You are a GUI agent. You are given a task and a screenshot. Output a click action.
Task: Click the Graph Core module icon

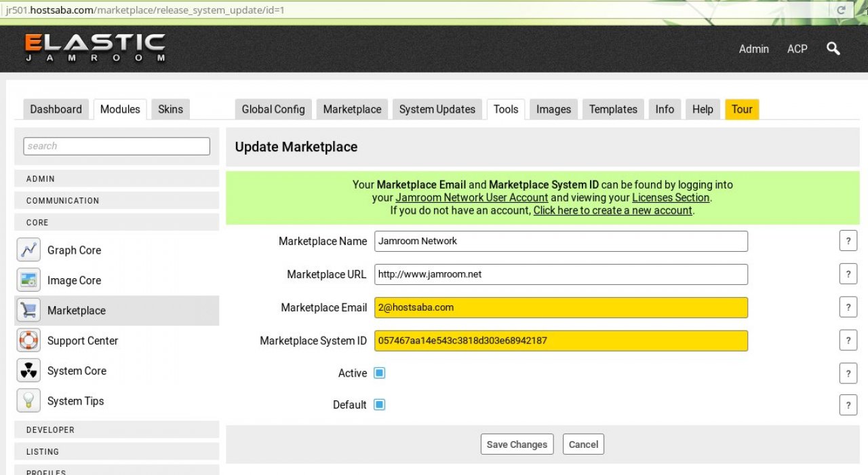[28, 250]
